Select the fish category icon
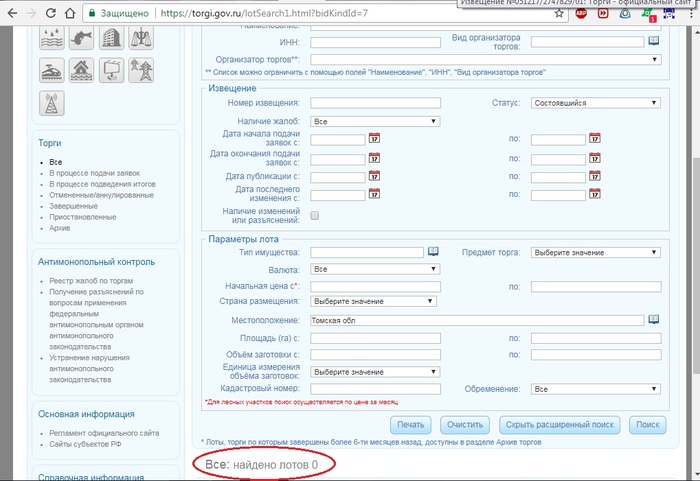This screenshot has height=481, width=700. pos(82,38)
